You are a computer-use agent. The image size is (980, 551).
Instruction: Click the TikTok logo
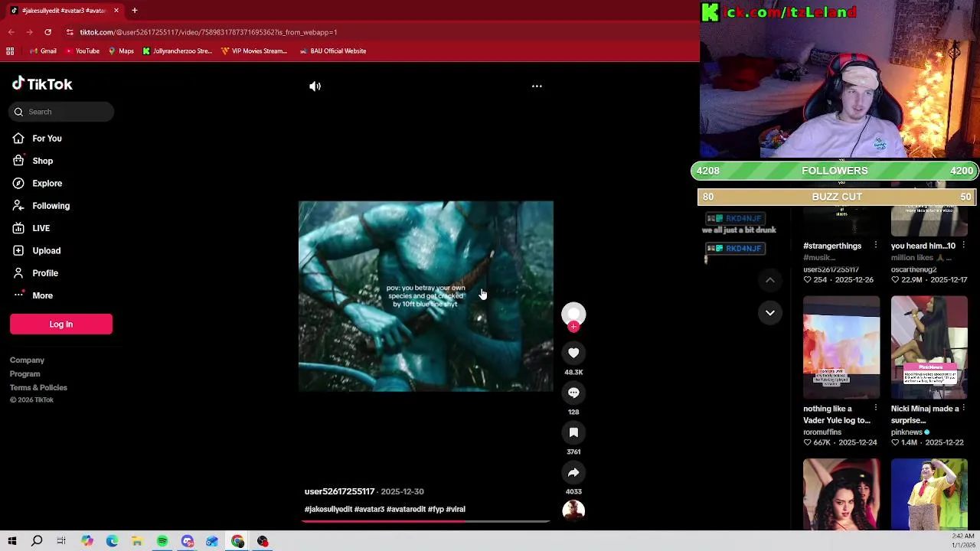(x=42, y=84)
